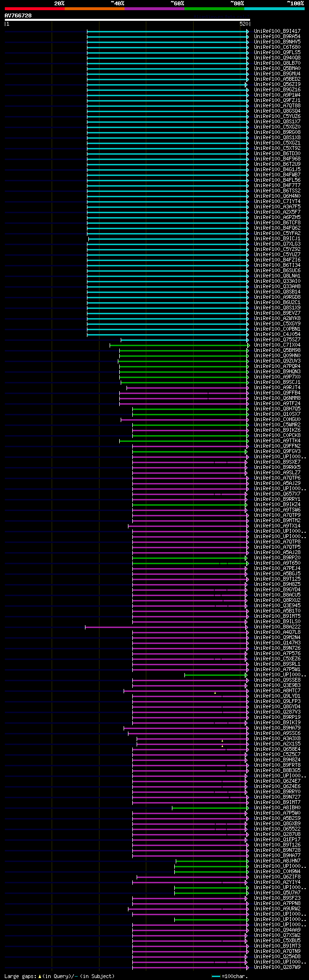Select hit label UniRef100_B9T125
This screenshot has height=980, width=309.
coord(277,579)
